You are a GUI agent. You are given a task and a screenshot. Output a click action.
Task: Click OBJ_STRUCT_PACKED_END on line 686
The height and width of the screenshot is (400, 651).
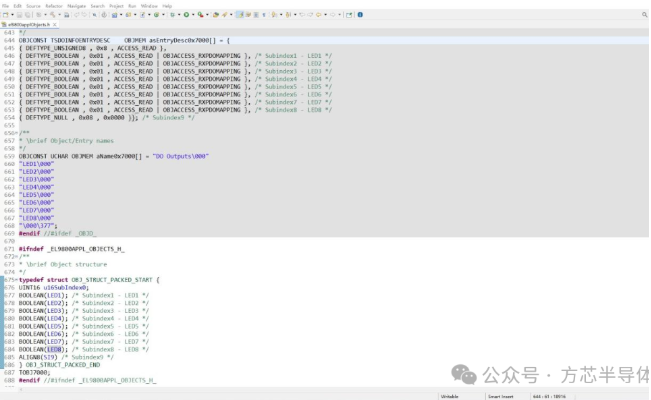click(63, 365)
